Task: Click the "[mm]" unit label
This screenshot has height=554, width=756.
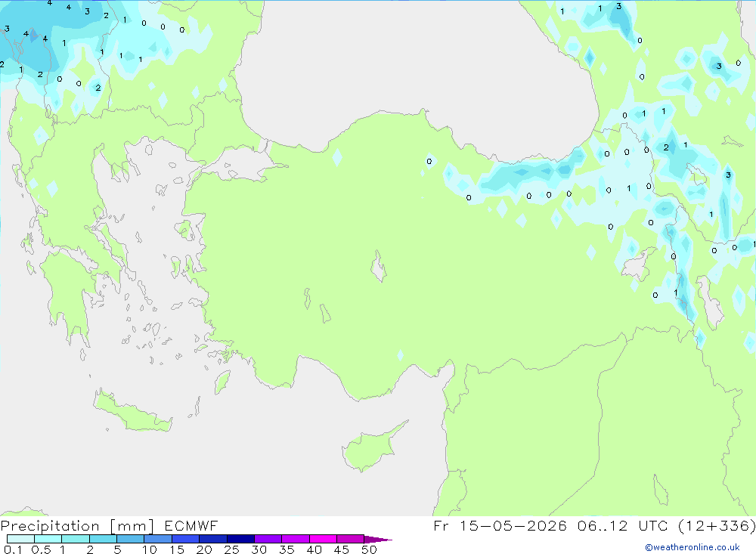Action: coord(132,526)
